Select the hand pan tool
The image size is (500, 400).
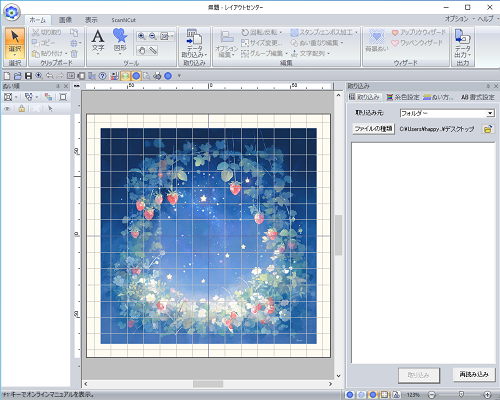[x=142, y=51]
